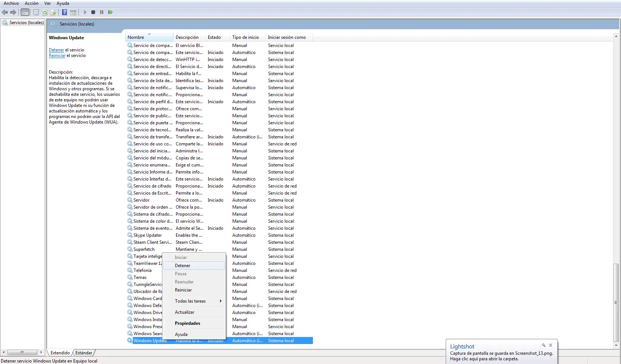Screen dimensions: 621x364
Task: Click the gear icon beside TunngleService
Action: point(130,284)
